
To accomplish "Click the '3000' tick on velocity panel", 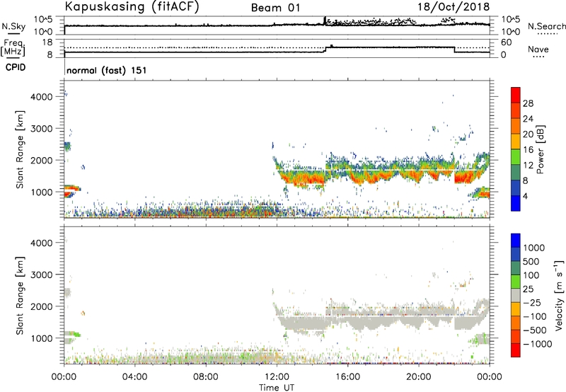I will click(41, 275).
